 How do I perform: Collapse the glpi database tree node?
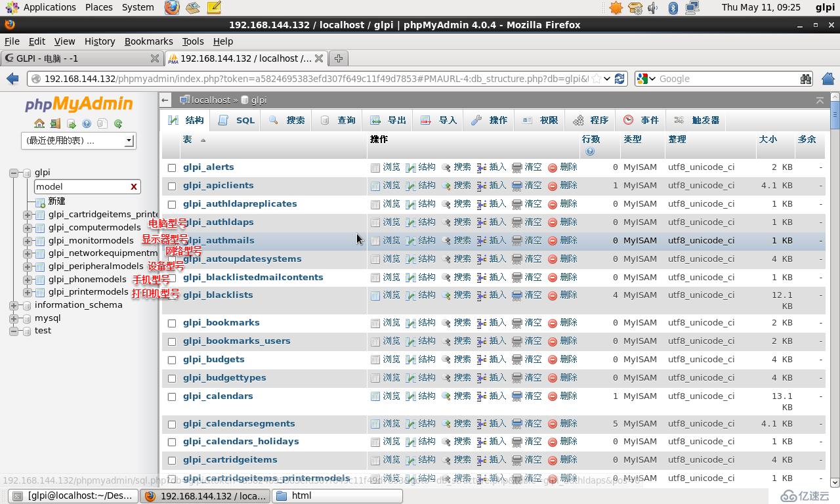(x=14, y=173)
